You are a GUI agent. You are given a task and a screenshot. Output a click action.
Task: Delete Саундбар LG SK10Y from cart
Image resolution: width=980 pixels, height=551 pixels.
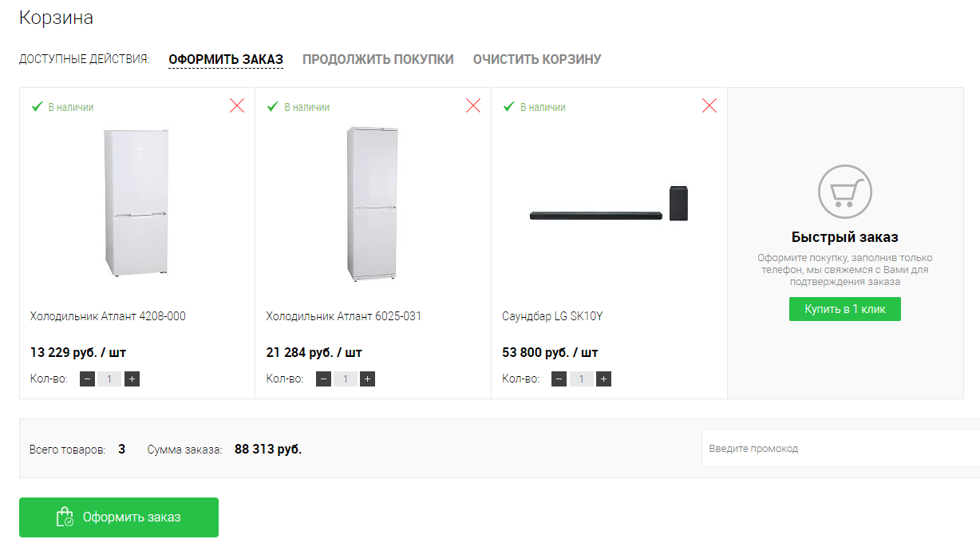(709, 105)
